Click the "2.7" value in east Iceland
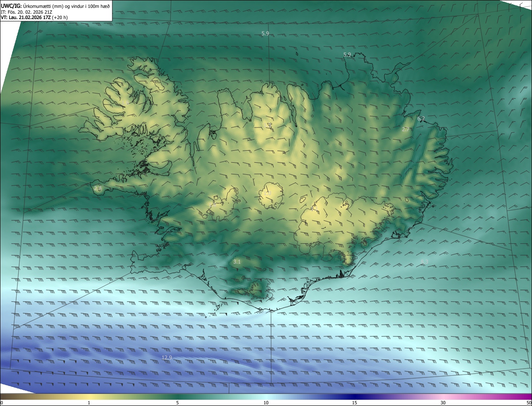This screenshot has width=532, height=406. 406,130
